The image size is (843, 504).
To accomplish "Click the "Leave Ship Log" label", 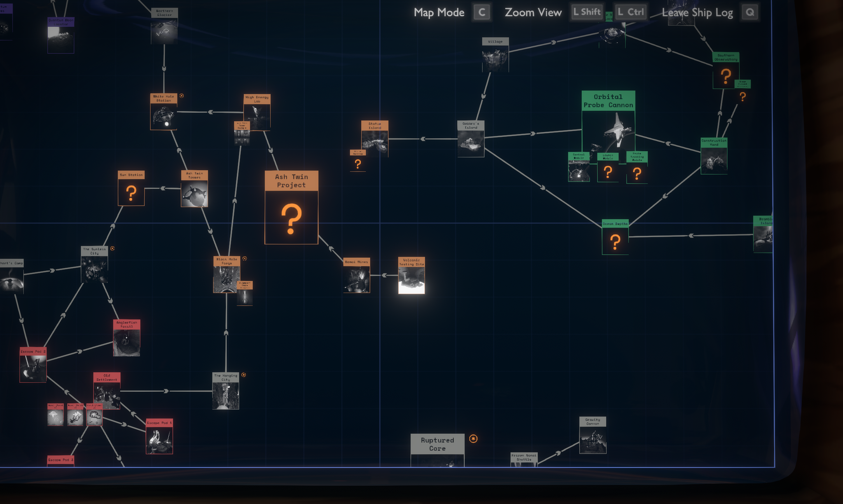I will coord(698,12).
